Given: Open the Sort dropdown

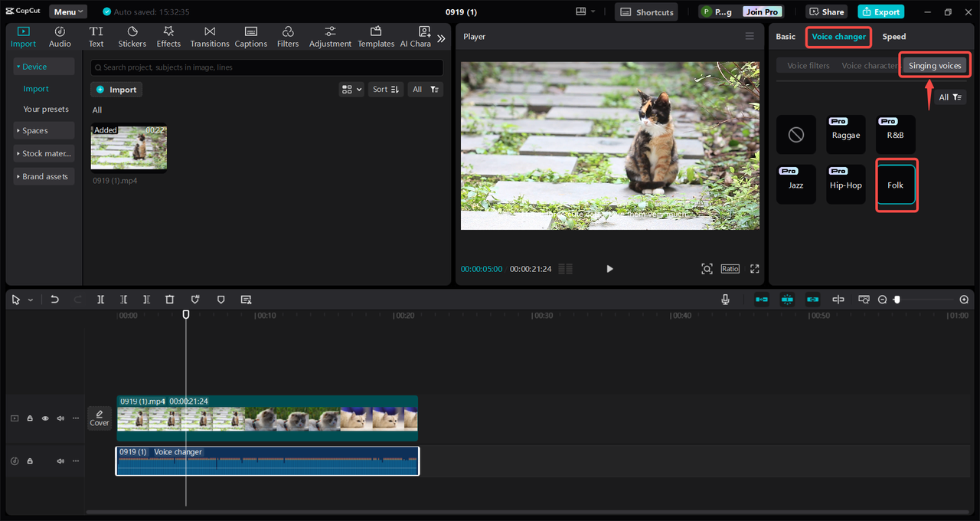Looking at the screenshot, I should [x=385, y=90].
